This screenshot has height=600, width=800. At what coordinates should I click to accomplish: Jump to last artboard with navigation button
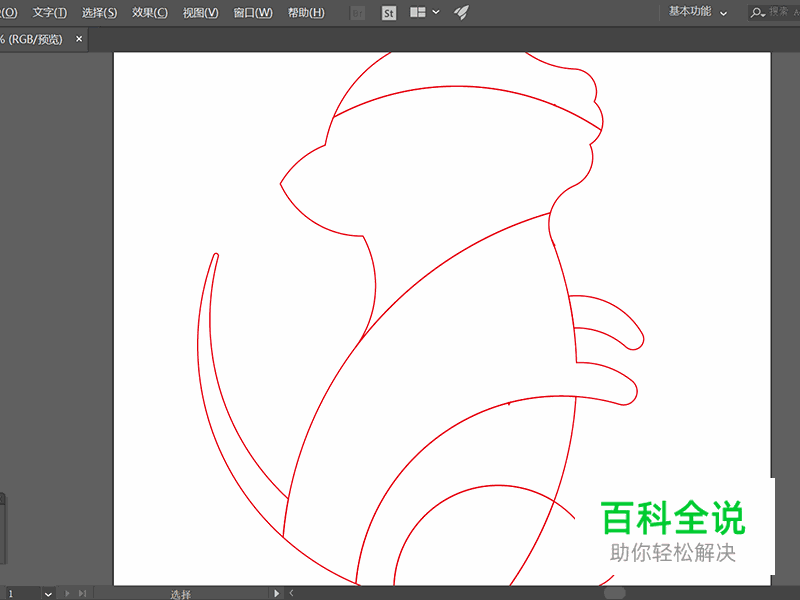coord(80,593)
